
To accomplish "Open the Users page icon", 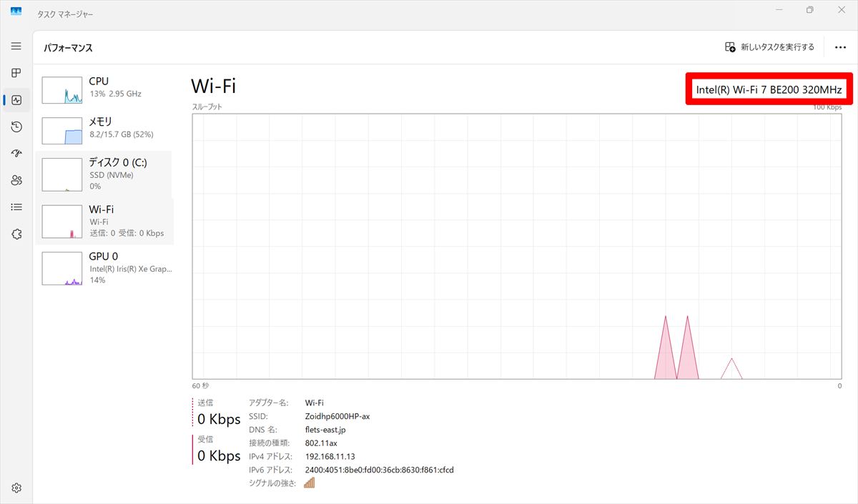I will click(x=16, y=180).
